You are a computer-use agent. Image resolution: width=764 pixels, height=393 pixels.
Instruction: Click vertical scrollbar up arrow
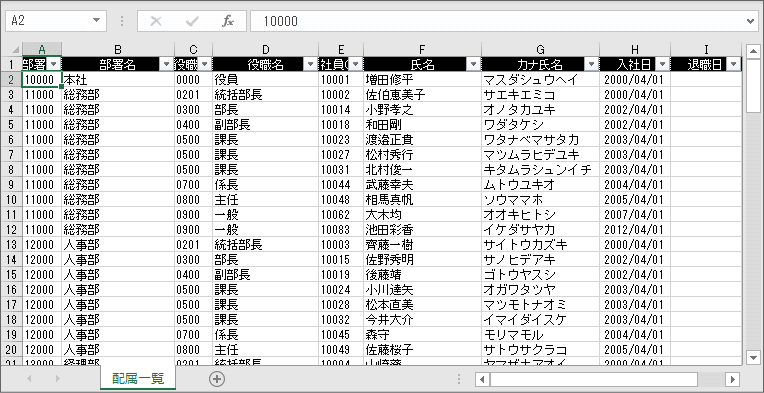click(x=752, y=51)
